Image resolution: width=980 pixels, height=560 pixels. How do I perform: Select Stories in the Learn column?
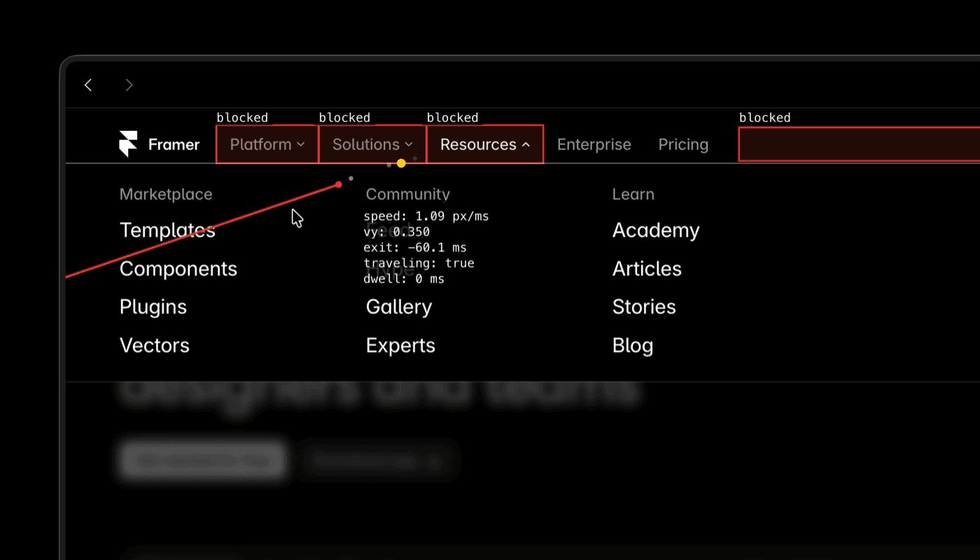(644, 307)
